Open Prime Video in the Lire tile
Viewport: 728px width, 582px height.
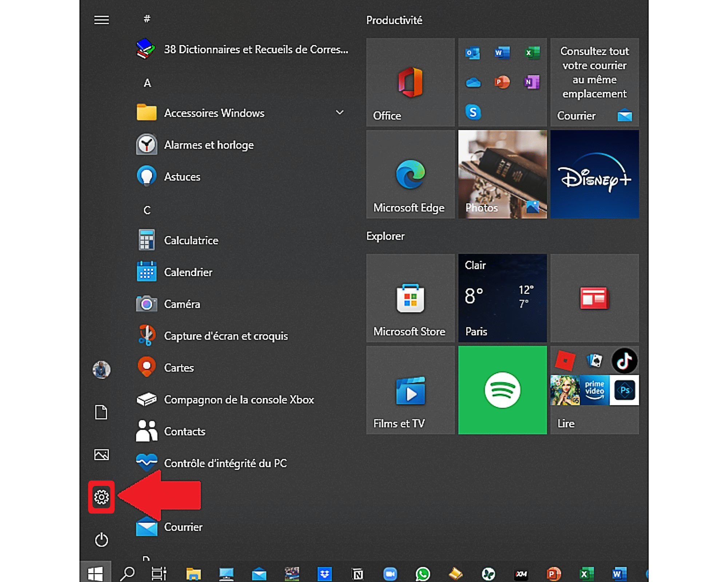coord(594,390)
